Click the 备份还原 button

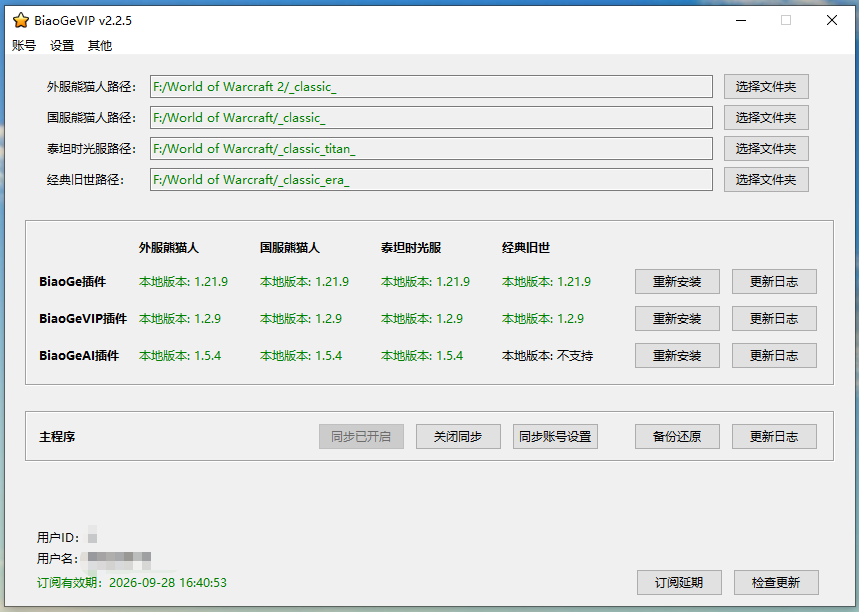(x=677, y=437)
